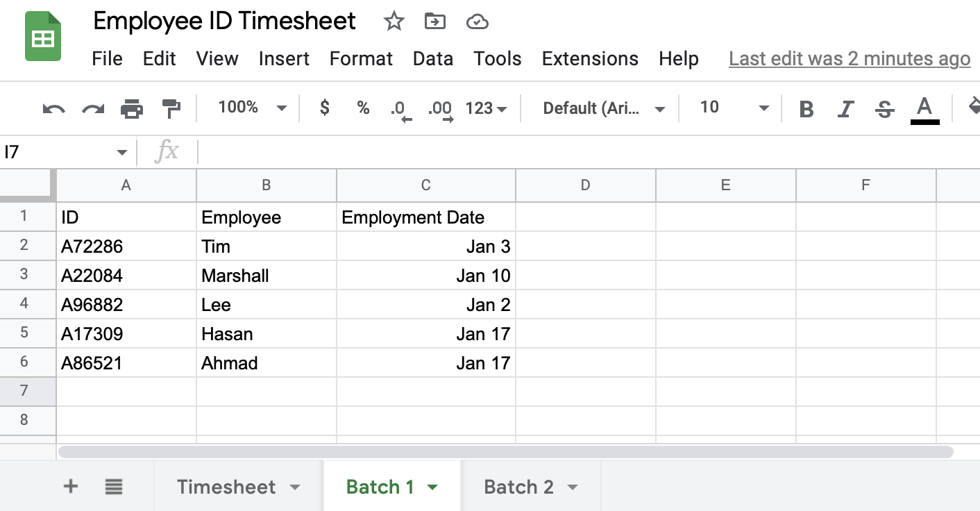The width and height of the screenshot is (980, 511).
Task: Toggle strikethrough formatting
Action: [x=884, y=109]
